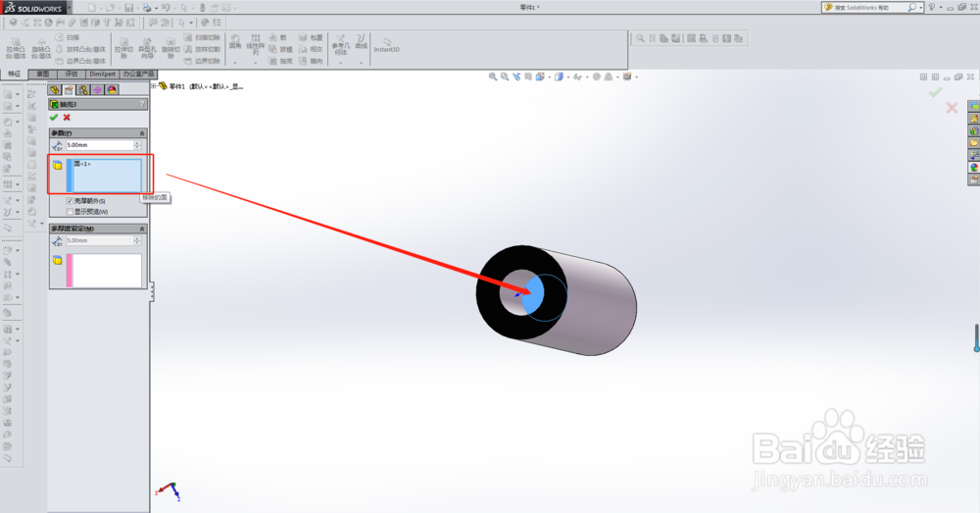Click the 搜索 SolidWorks 帮助 search box
The image size is (980, 513).
pos(870,8)
